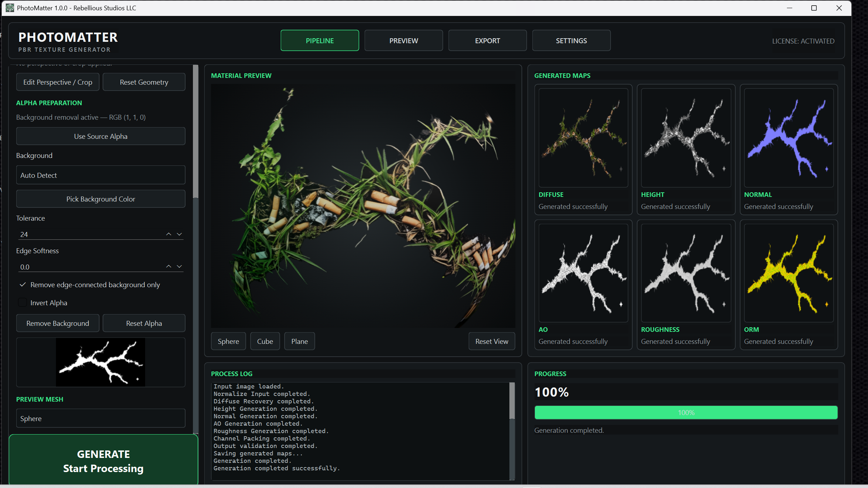Increase Edge Softness with the up arrow
This screenshot has width=868, height=488.
[169, 266]
